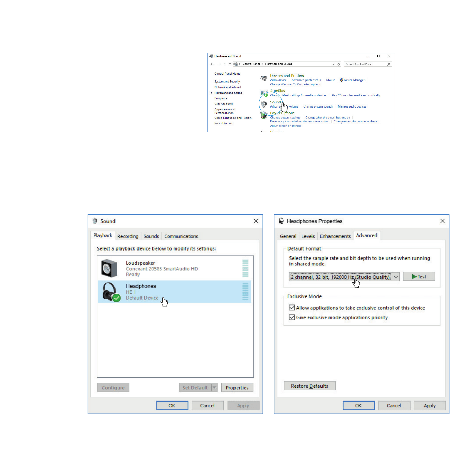Viewport: 476px width, 476px height.
Task: Open Programs in sidebar
Action: [221, 98]
